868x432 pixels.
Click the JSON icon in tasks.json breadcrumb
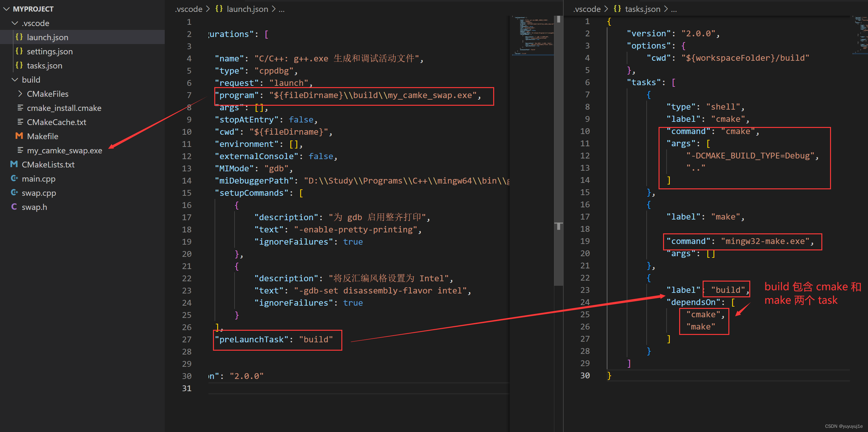tap(617, 9)
